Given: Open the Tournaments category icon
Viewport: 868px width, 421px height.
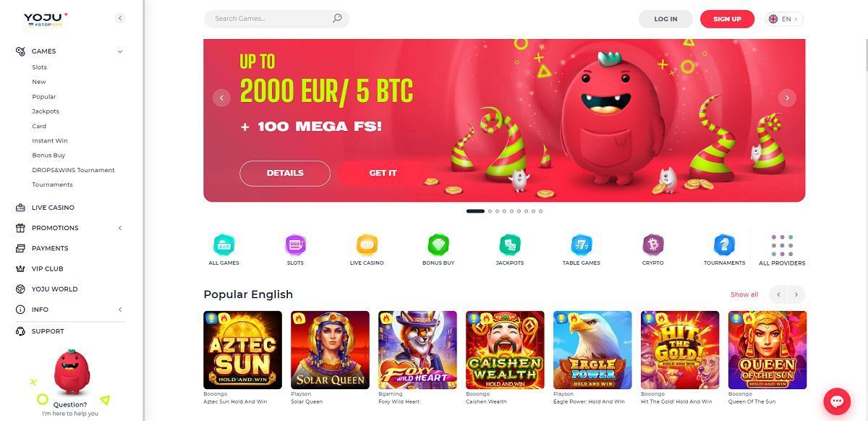Looking at the screenshot, I should (724, 244).
